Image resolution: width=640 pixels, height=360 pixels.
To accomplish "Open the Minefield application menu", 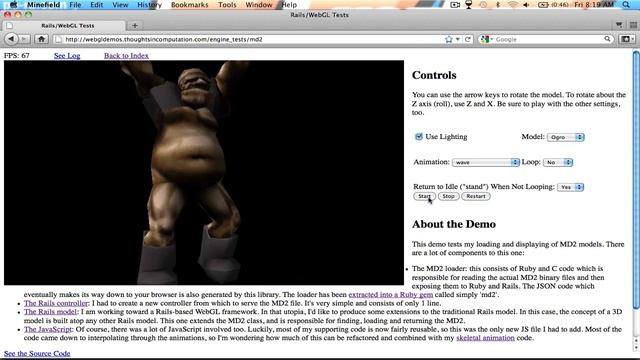I will (43, 4).
